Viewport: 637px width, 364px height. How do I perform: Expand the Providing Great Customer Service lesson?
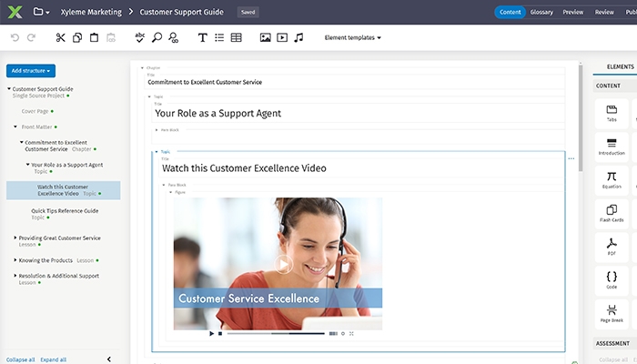[x=15, y=238]
